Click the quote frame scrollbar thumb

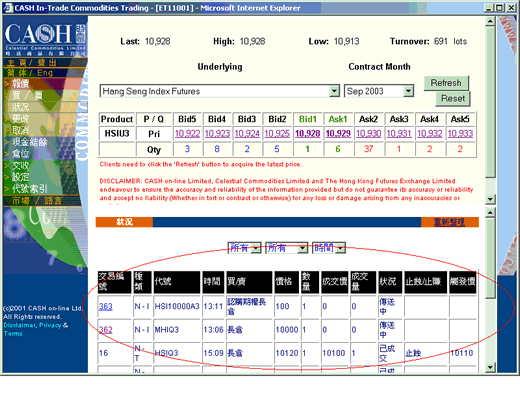pos(490,102)
